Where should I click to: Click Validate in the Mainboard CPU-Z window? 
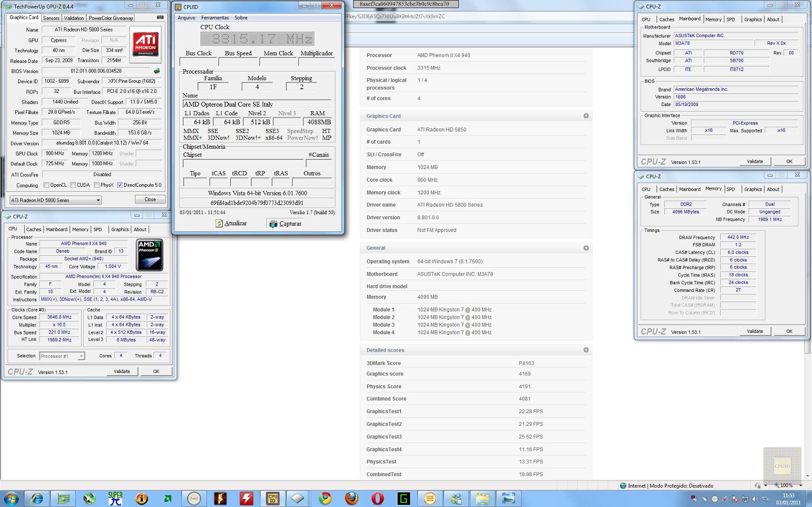(755, 161)
